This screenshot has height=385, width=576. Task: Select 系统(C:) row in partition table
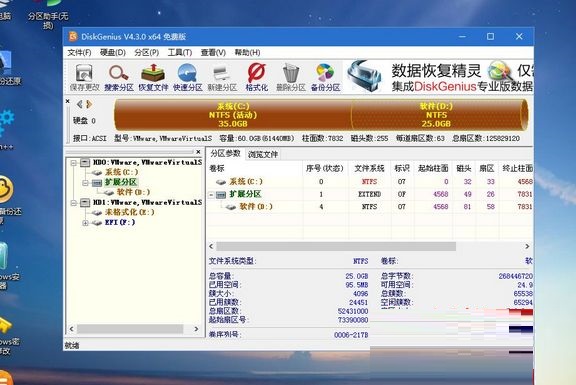click(370, 181)
